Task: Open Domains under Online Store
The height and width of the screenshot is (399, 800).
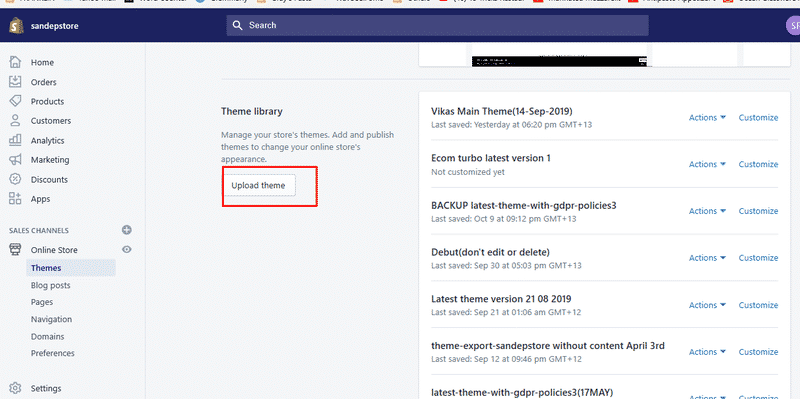Action: tap(47, 337)
